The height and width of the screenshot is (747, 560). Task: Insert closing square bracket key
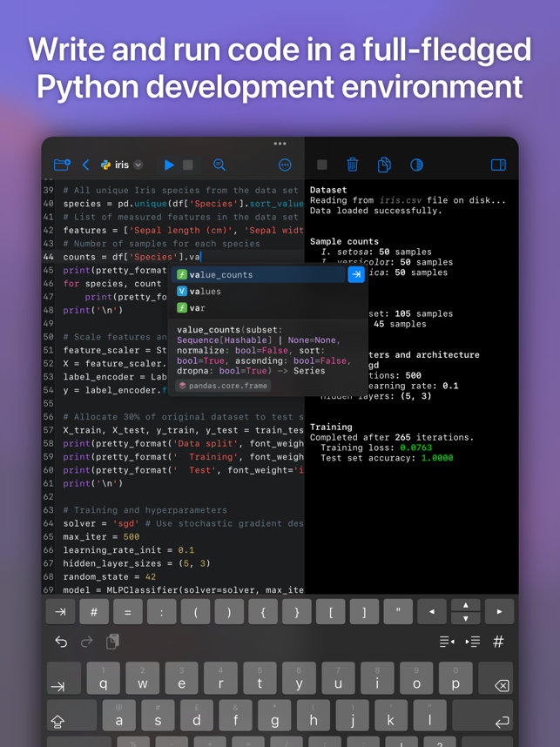pos(365,612)
